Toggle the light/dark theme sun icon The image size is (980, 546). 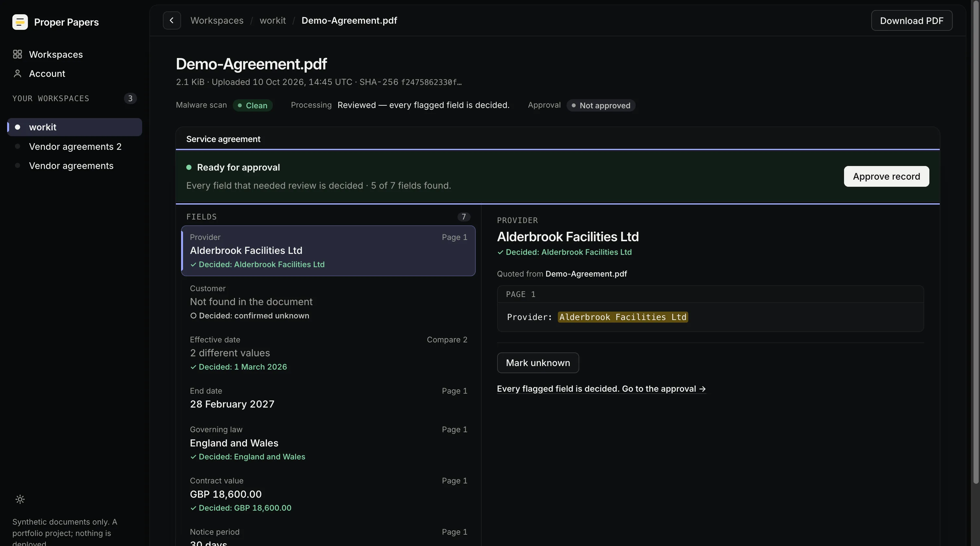coord(20,499)
